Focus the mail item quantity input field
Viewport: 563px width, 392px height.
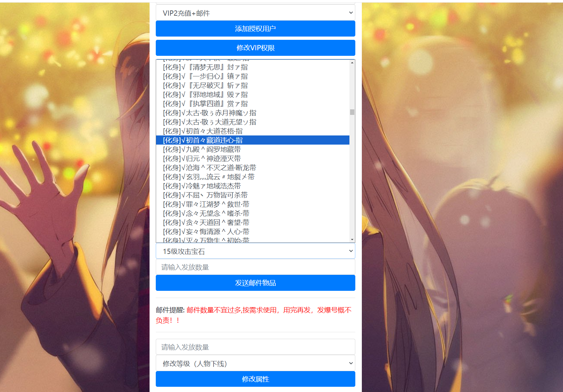[x=255, y=267]
